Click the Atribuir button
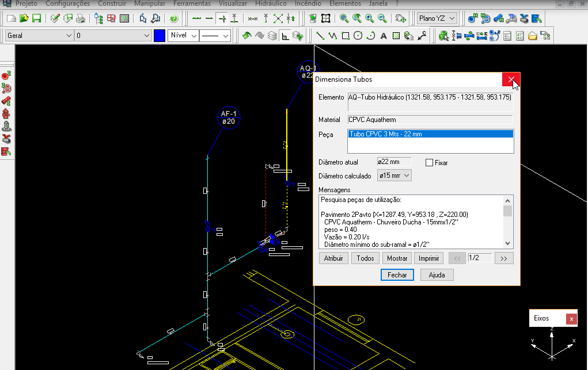588x370 pixels. pyautogui.click(x=333, y=258)
